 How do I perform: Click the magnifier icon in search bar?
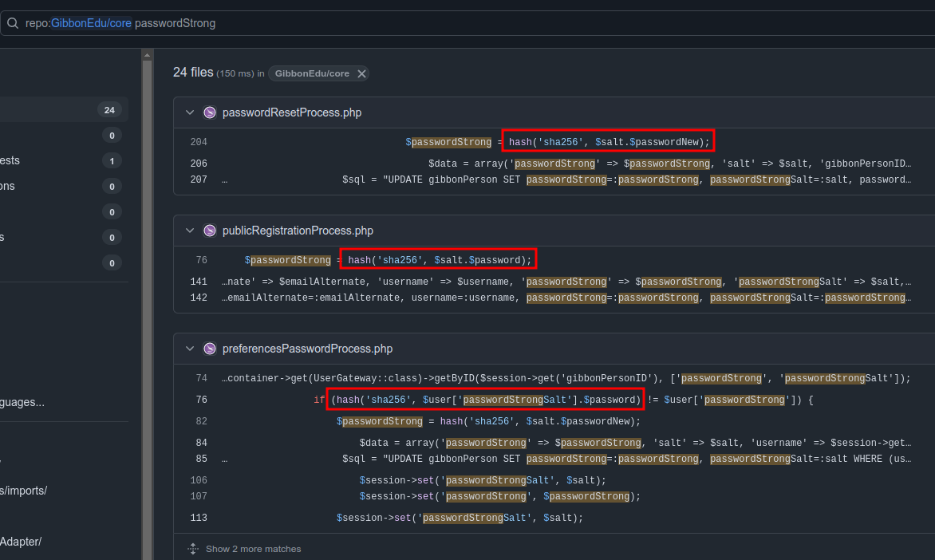click(13, 23)
